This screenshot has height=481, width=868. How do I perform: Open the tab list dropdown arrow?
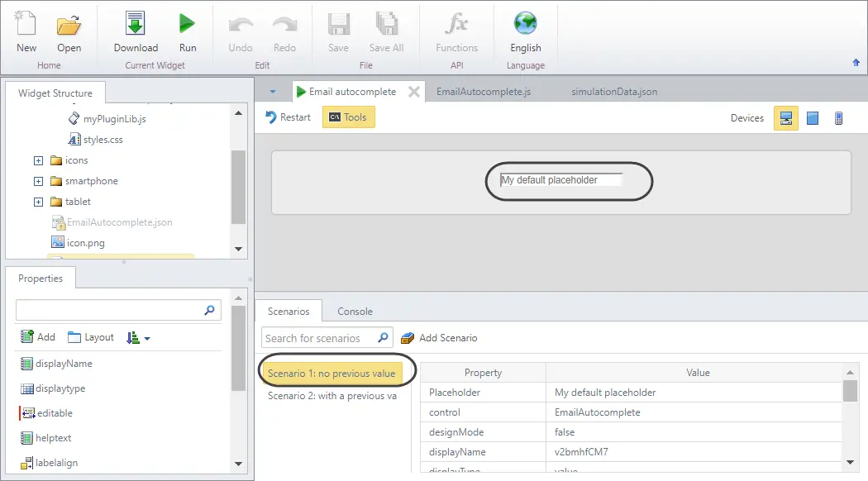coord(272,92)
